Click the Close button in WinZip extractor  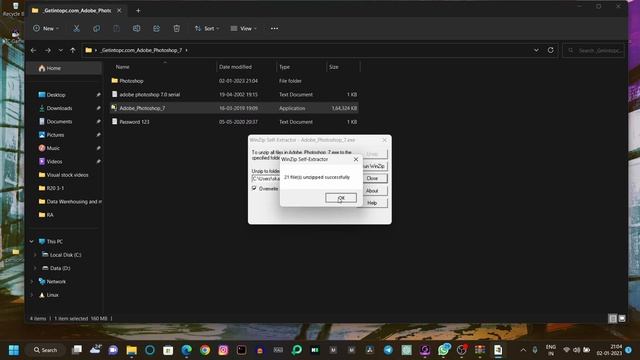(372, 178)
